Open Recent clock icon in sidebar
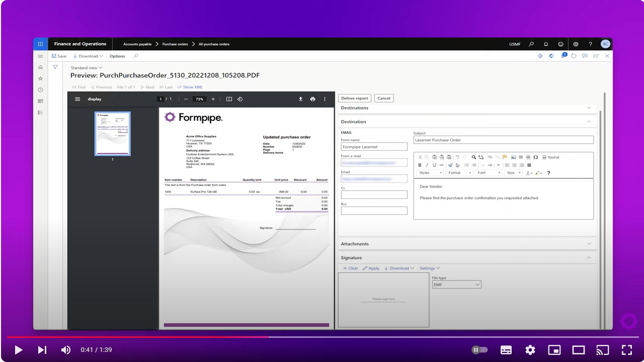This screenshot has width=644, height=362. 41,90
